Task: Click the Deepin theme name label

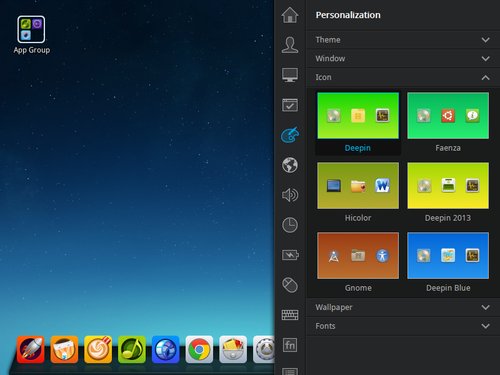Action: click(358, 148)
